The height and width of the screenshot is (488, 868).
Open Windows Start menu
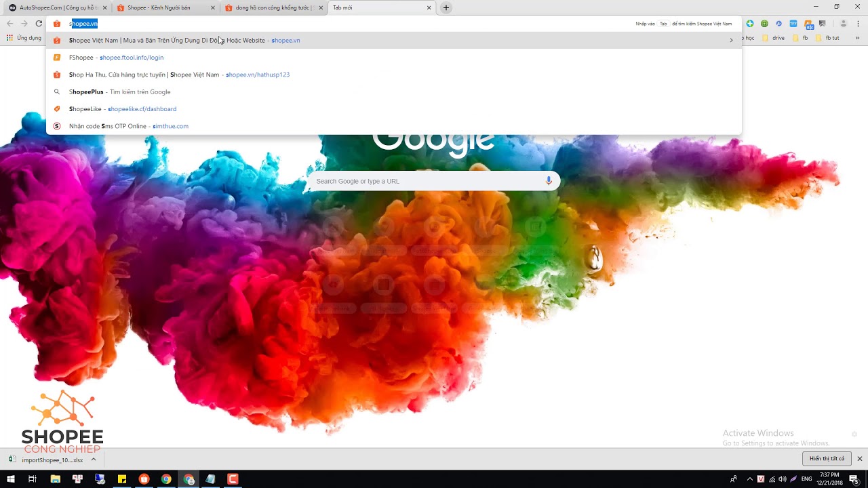tap(11, 479)
